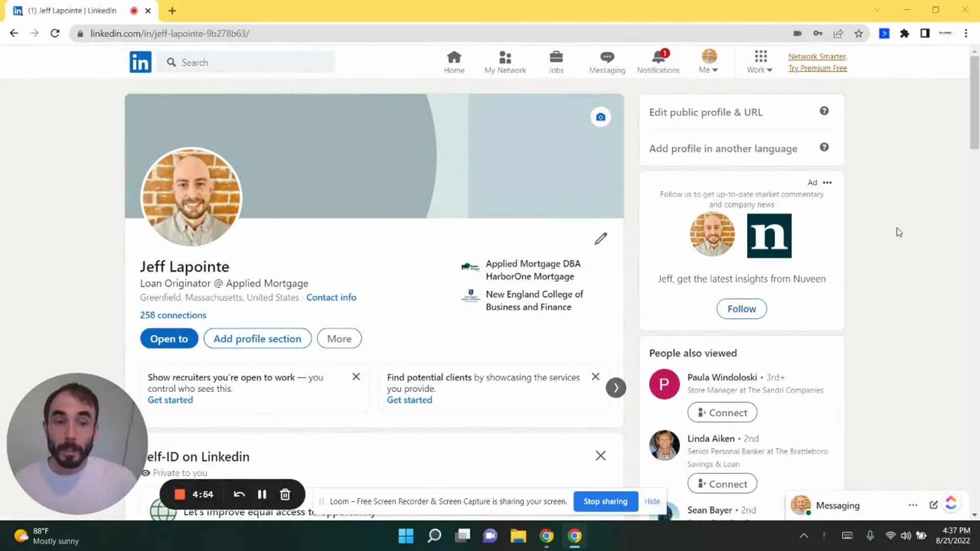The image size is (980, 551).
Task: Open My Network page
Action: (x=505, y=62)
